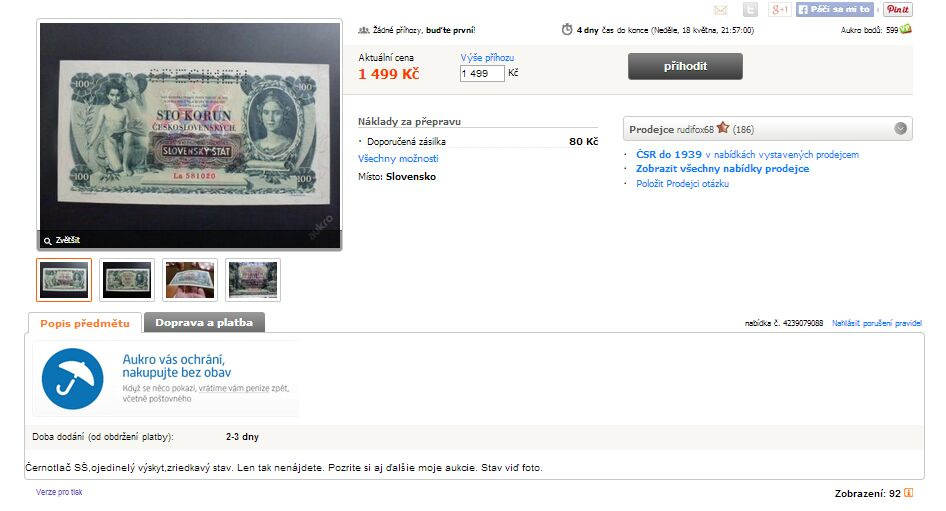The image size is (946, 511).
Task: Click the bid amount input field
Action: (x=482, y=74)
